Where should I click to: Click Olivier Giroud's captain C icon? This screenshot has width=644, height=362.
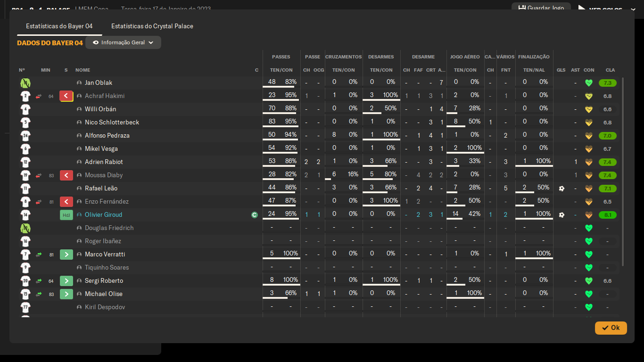255,215
